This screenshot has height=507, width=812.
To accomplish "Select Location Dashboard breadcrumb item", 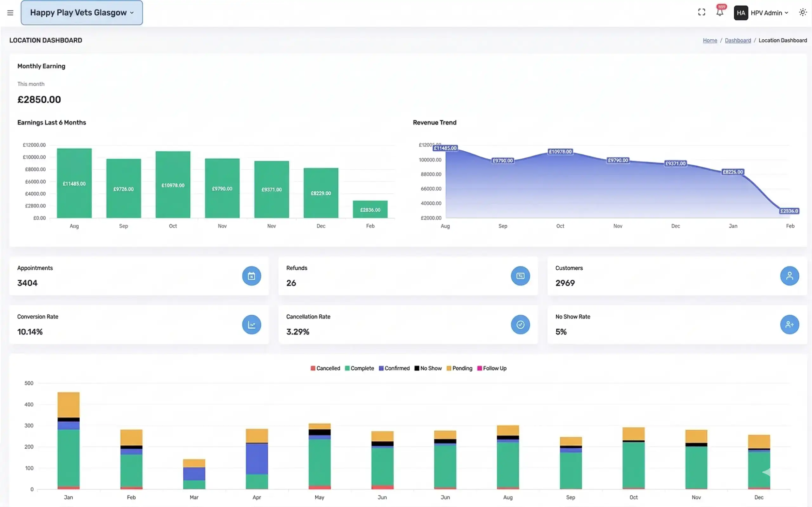I will (x=783, y=40).
